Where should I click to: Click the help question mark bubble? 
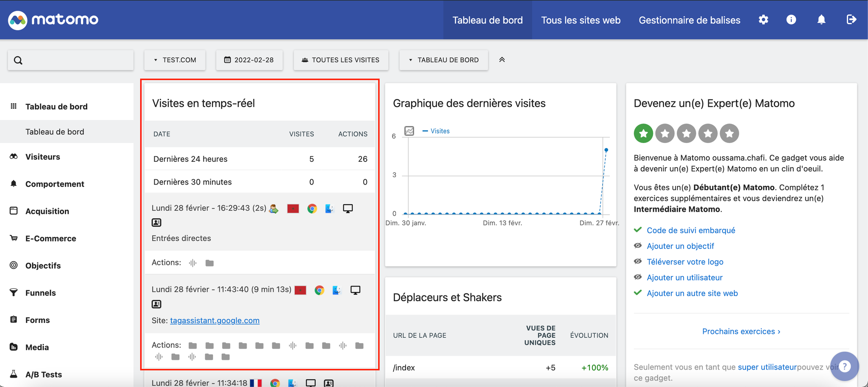tap(844, 366)
